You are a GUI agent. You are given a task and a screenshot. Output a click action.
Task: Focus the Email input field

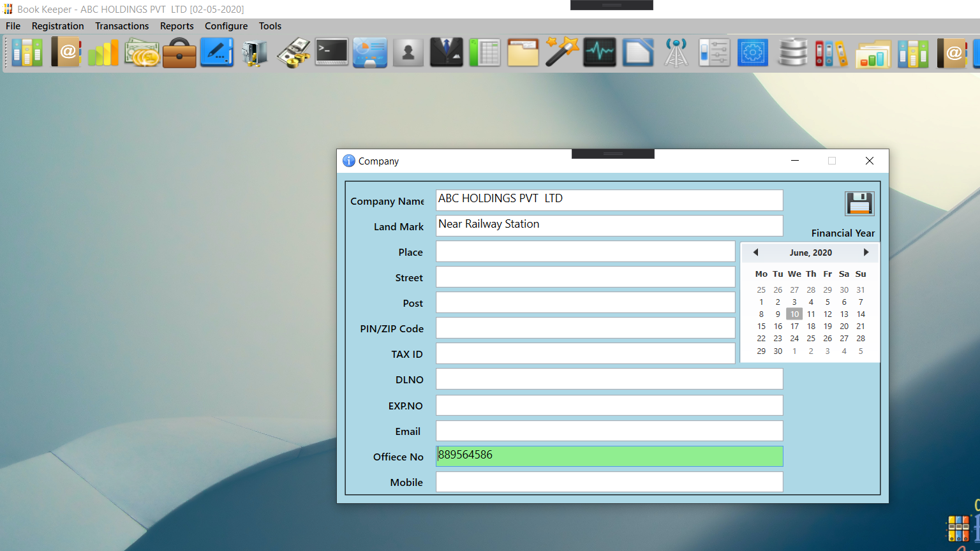tap(609, 430)
